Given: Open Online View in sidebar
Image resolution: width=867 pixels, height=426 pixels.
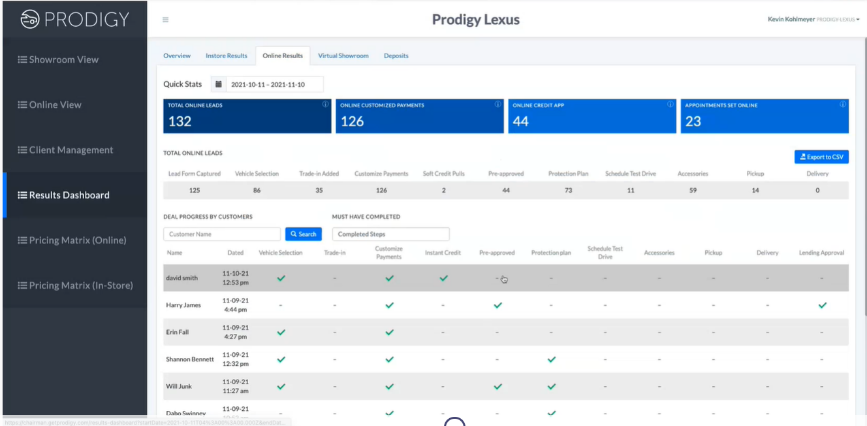Looking at the screenshot, I should pos(75,105).
